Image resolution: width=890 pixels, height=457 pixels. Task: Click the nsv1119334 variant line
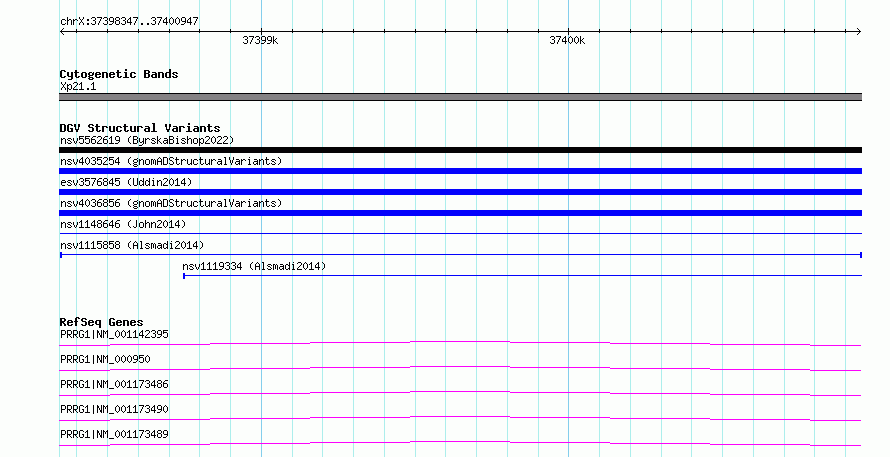tap(522, 276)
